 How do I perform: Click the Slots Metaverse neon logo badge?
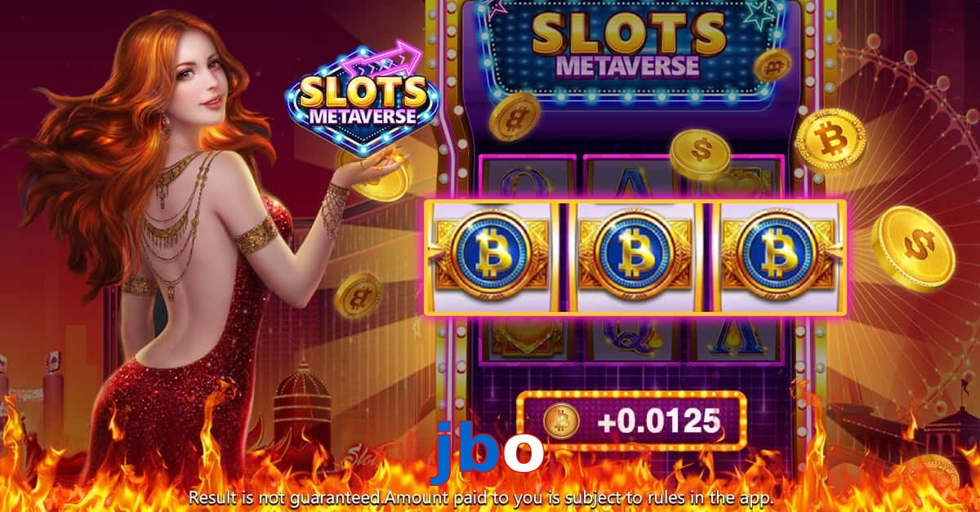pos(362,100)
